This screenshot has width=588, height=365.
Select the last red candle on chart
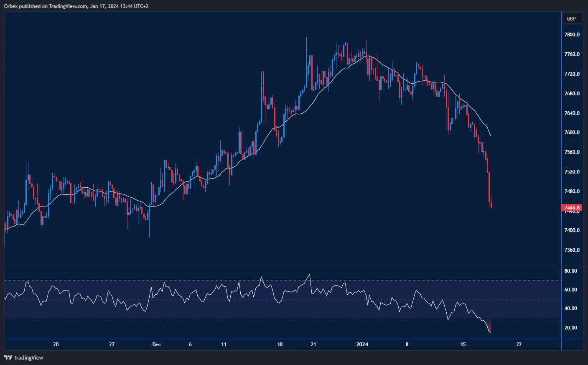point(491,204)
